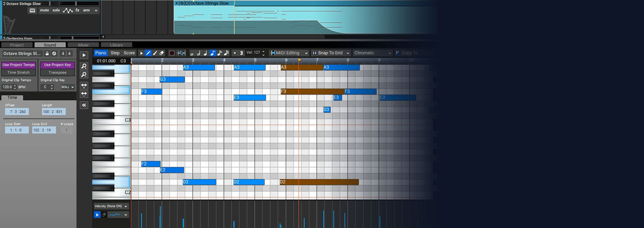Switch to the Mixer tab
The height and width of the screenshot is (228, 644).
point(83,45)
